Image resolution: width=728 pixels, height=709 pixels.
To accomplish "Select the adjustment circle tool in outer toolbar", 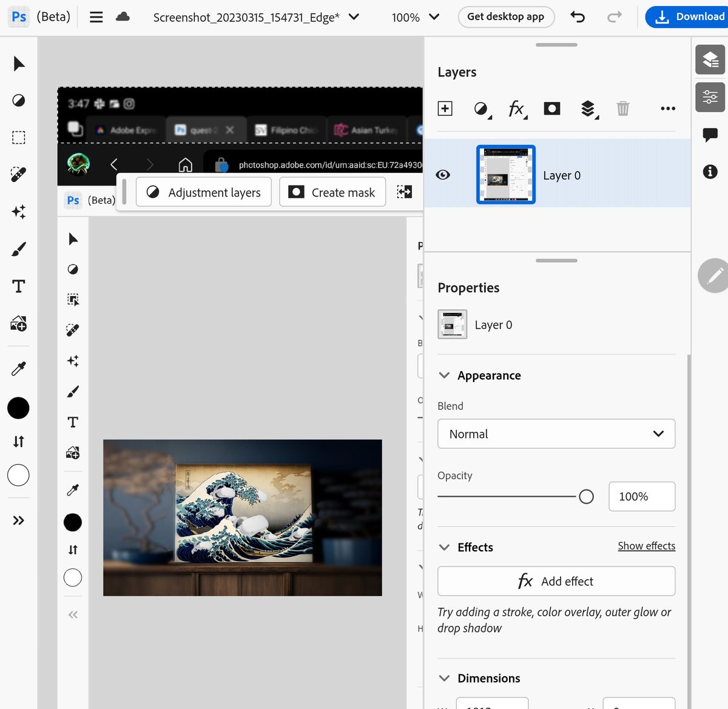I will click(x=19, y=101).
